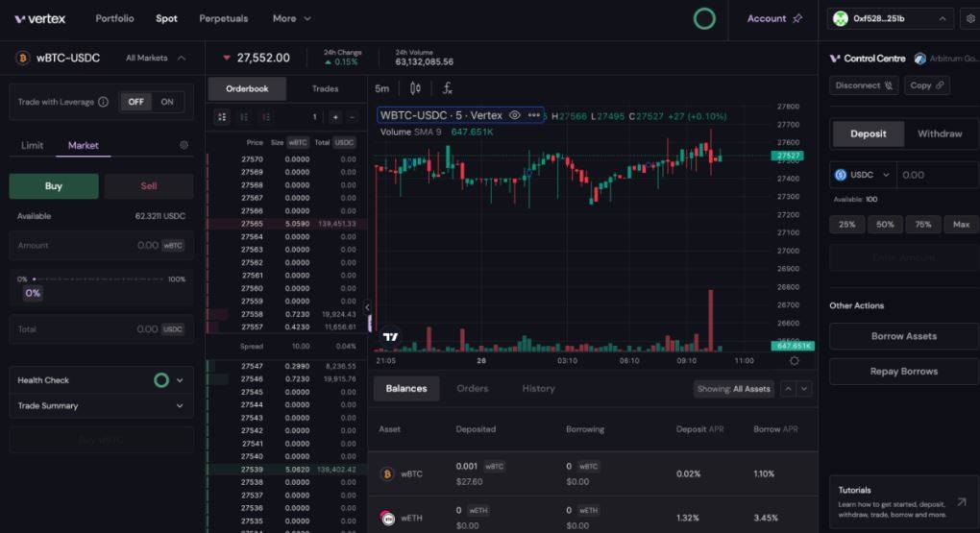
Task: Click the Arbitrum network icon
Action: point(920,59)
